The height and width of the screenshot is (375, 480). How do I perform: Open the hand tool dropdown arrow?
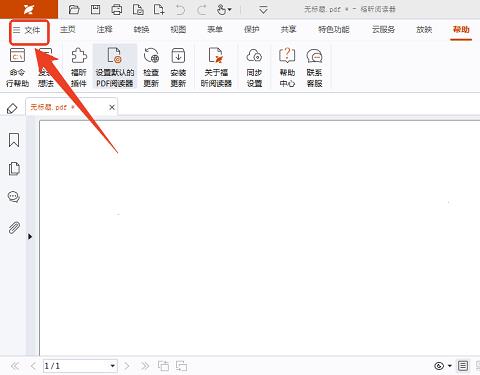point(229,10)
